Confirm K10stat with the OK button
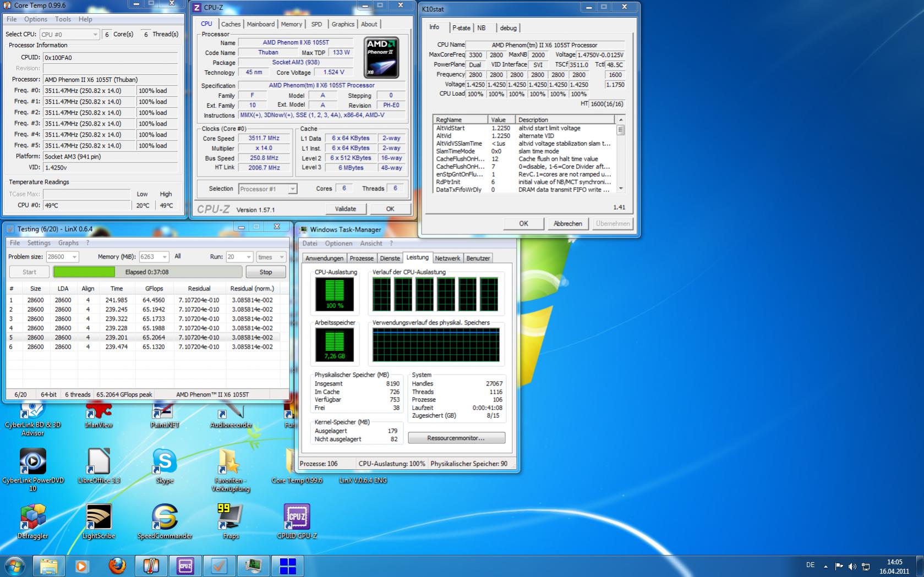Image resolution: width=924 pixels, height=577 pixels. [x=523, y=224]
